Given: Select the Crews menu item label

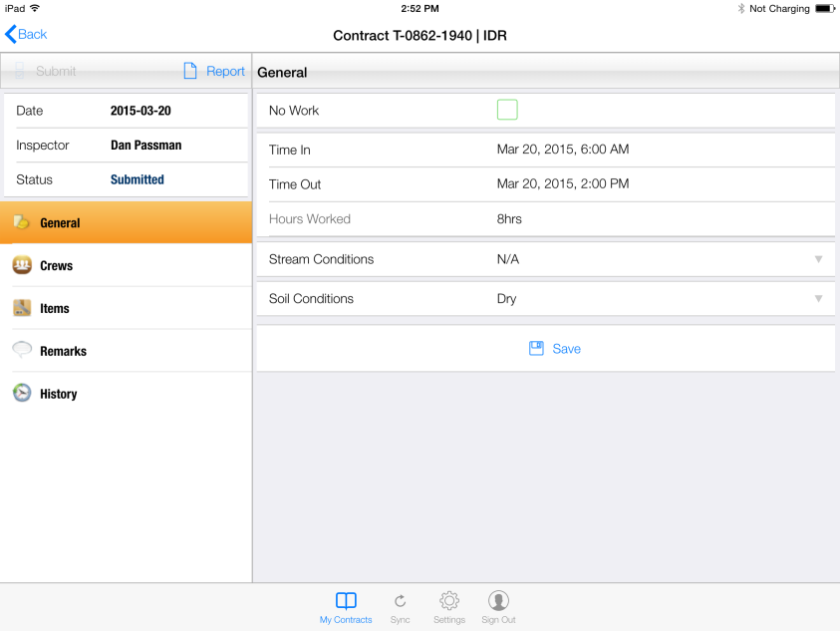Looking at the screenshot, I should [56, 266].
